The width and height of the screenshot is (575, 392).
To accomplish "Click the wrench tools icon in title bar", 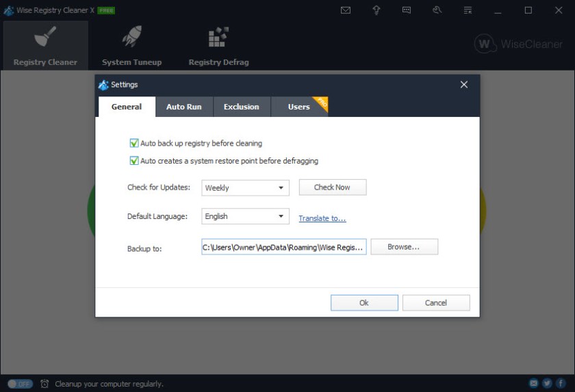I will [x=437, y=10].
